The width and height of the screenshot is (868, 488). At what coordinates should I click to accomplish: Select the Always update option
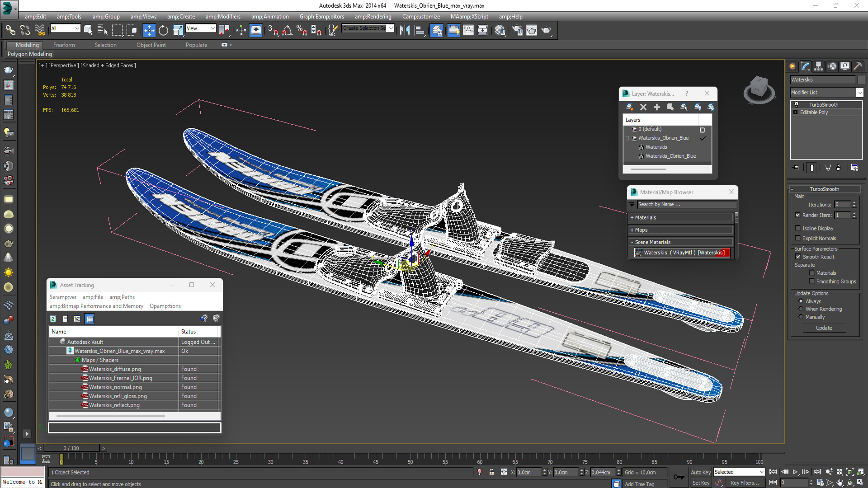pyautogui.click(x=801, y=301)
